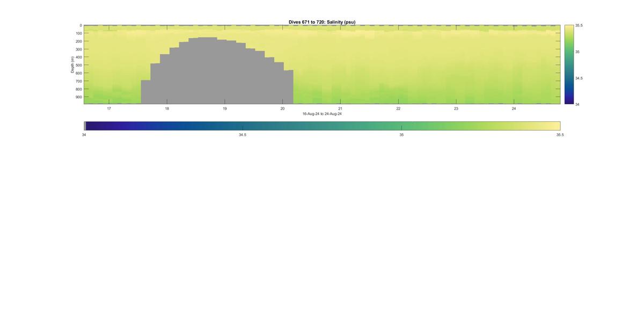Click the horizontal salinity colorbar below the plot

(322, 126)
